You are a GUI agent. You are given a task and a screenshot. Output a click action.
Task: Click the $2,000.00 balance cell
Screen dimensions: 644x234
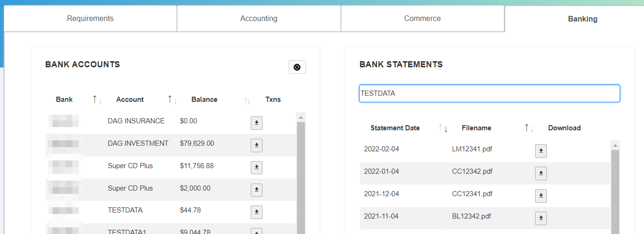click(x=195, y=188)
